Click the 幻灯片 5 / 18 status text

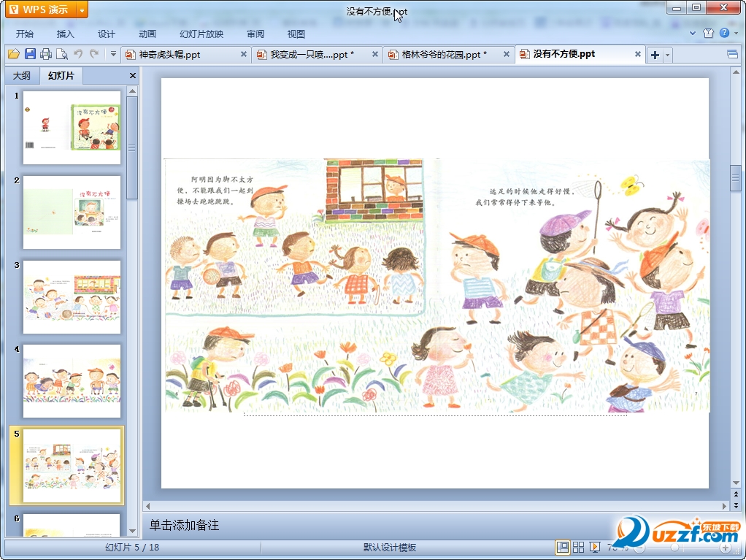point(132,548)
